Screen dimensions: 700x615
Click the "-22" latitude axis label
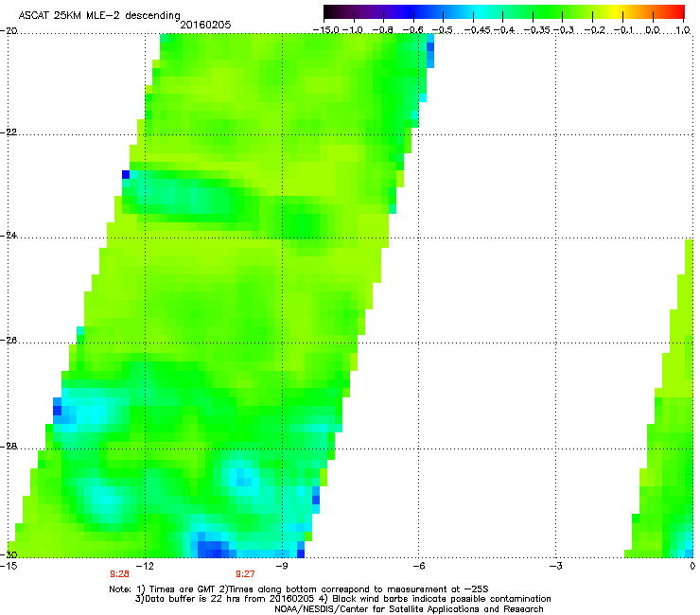(9, 132)
